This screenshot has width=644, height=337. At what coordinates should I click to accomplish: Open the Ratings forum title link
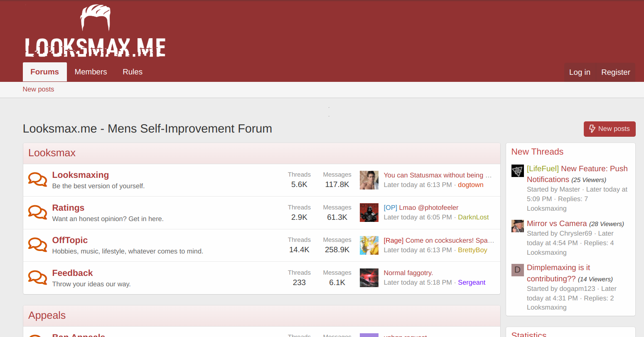click(68, 208)
